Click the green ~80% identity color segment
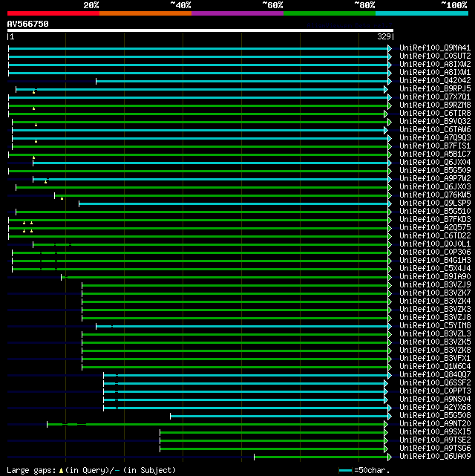The height and width of the screenshot is (476, 475). pyautogui.click(x=330, y=13)
